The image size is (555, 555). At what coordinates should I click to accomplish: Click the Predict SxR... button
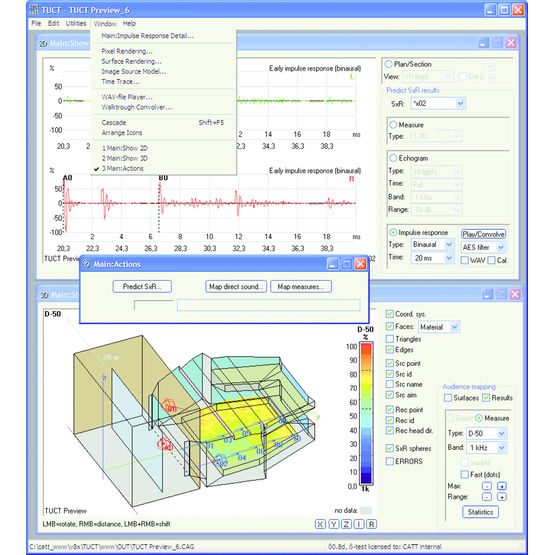click(x=142, y=287)
